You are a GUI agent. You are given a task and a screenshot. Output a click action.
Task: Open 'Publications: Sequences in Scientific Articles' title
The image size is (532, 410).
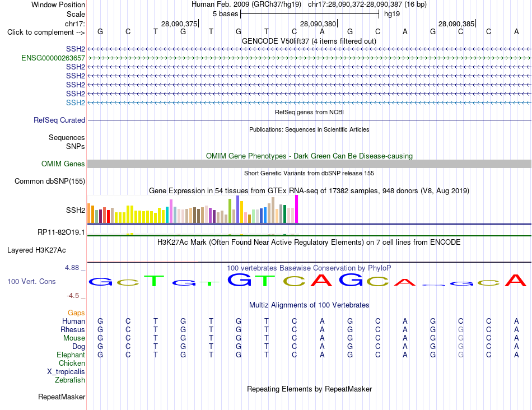(309, 129)
